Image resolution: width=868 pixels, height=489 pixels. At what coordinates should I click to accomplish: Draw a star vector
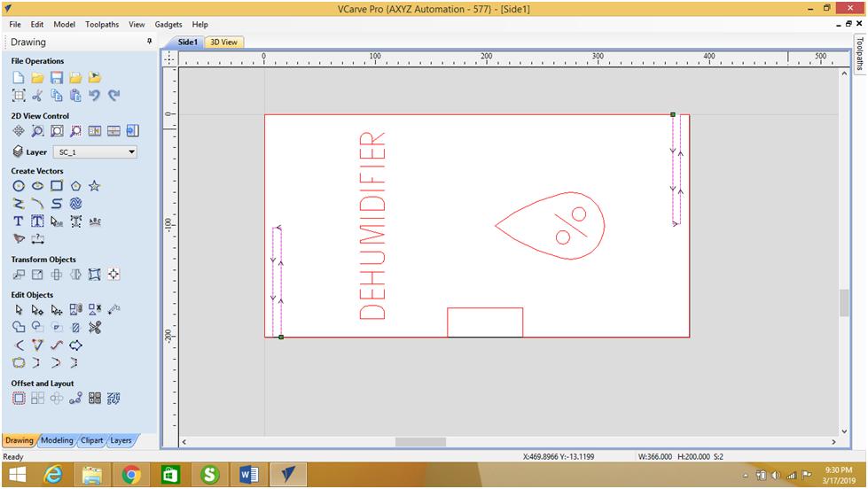pos(95,186)
